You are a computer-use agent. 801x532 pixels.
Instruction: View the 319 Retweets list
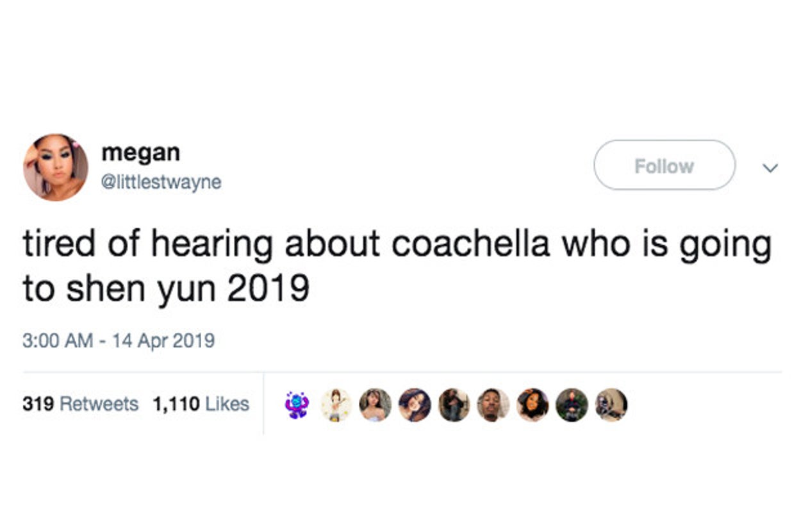click(80, 404)
